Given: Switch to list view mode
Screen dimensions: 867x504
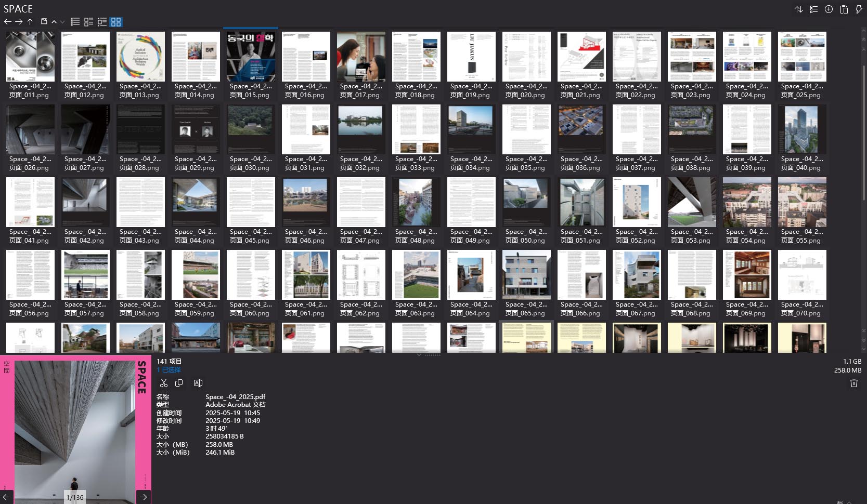Looking at the screenshot, I should pyautogui.click(x=75, y=22).
